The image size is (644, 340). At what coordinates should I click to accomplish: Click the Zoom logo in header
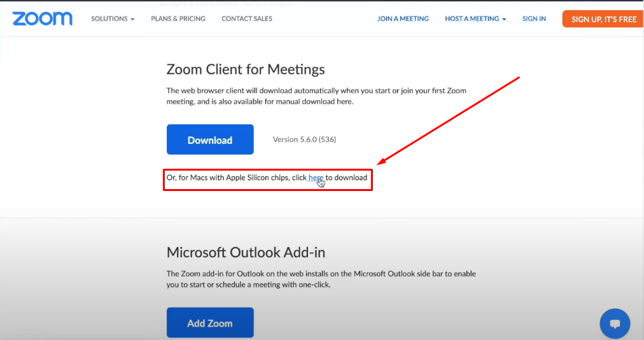42,18
